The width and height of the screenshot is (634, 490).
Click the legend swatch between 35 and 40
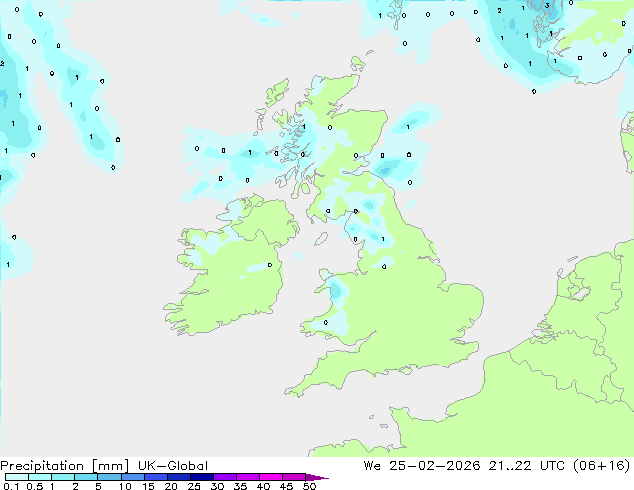click(248, 477)
